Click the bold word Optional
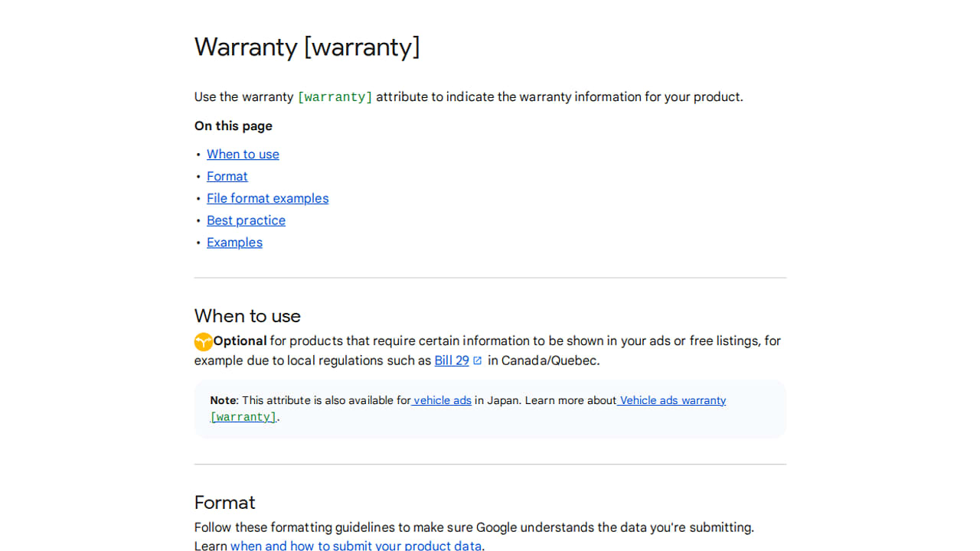980x551 pixels. coord(240,341)
